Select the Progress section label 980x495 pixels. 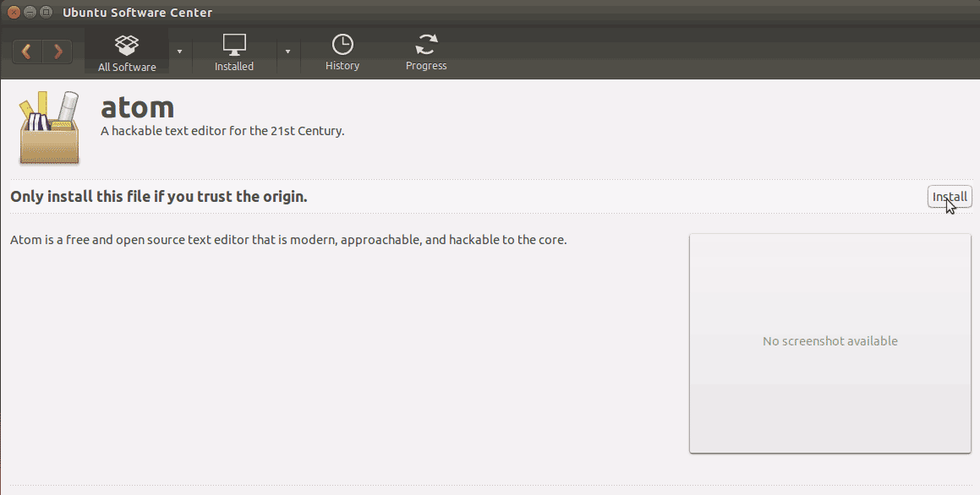pos(425,65)
